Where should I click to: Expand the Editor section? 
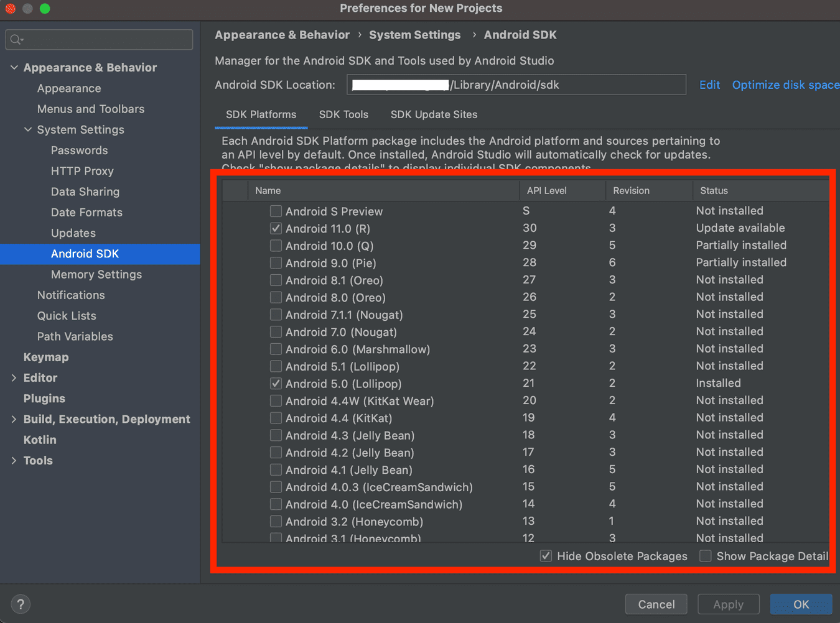pyautogui.click(x=14, y=377)
